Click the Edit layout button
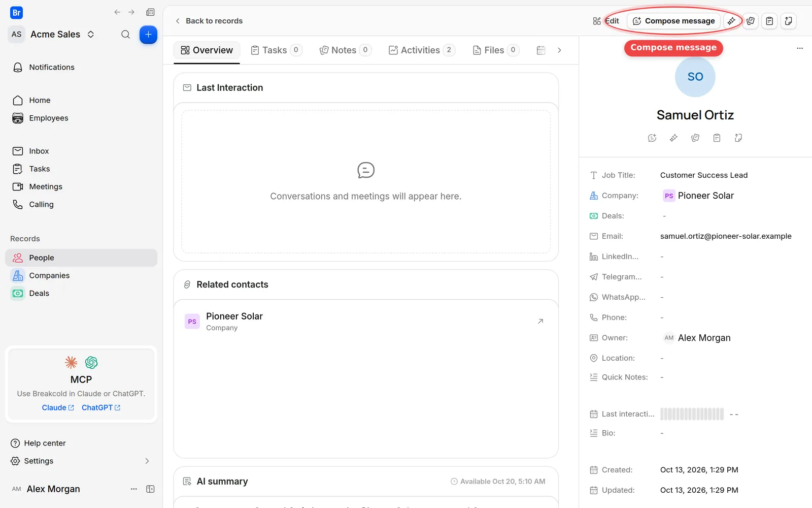The width and height of the screenshot is (812, 508). point(606,21)
